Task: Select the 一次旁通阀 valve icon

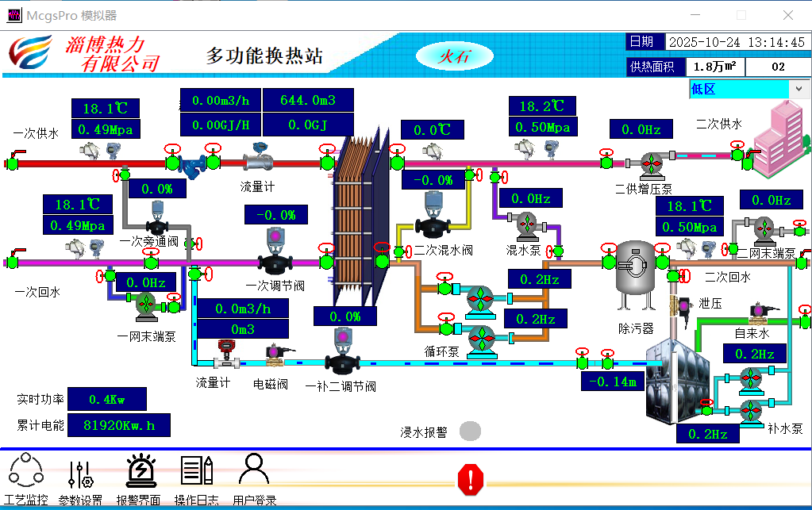Action: pyautogui.click(x=157, y=220)
